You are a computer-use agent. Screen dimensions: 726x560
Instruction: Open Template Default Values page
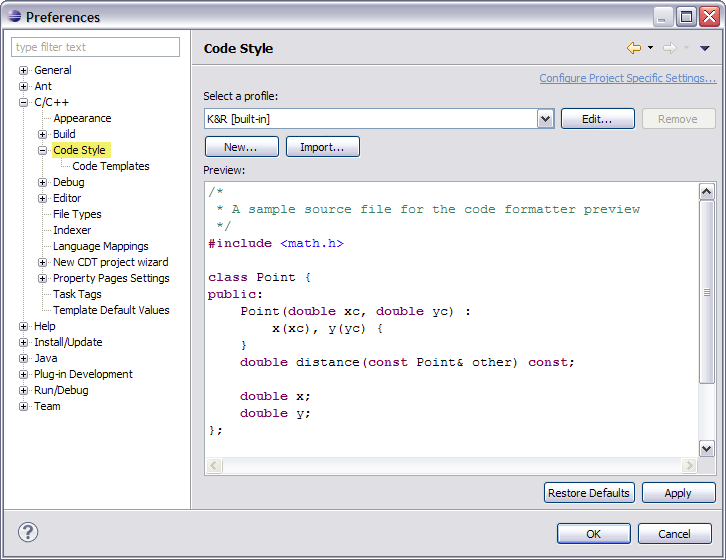point(111,310)
